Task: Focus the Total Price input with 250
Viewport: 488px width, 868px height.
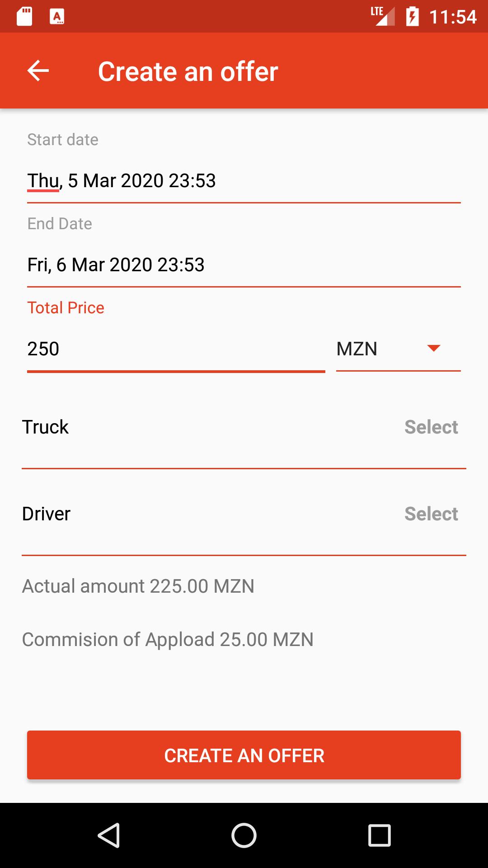Action: point(176,349)
